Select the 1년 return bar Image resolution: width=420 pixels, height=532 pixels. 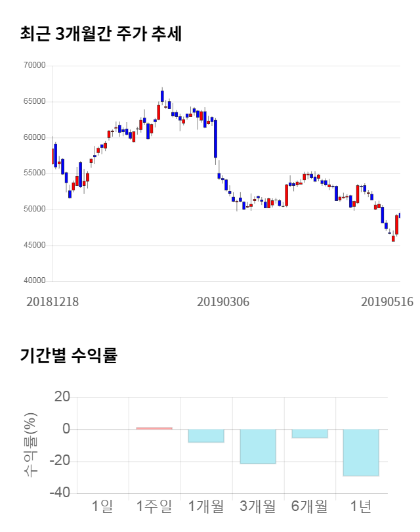coord(361,453)
